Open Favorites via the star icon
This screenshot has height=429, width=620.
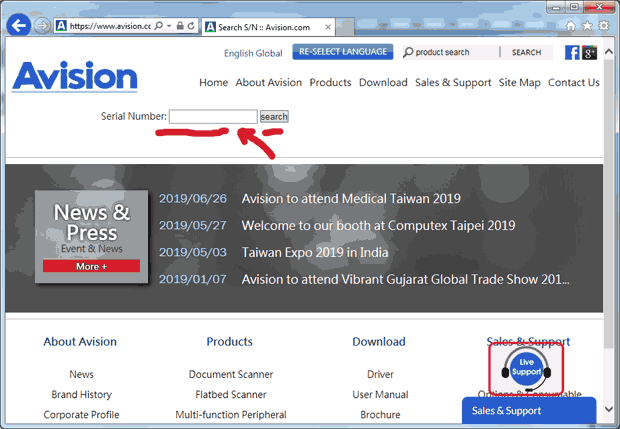pos(588,26)
